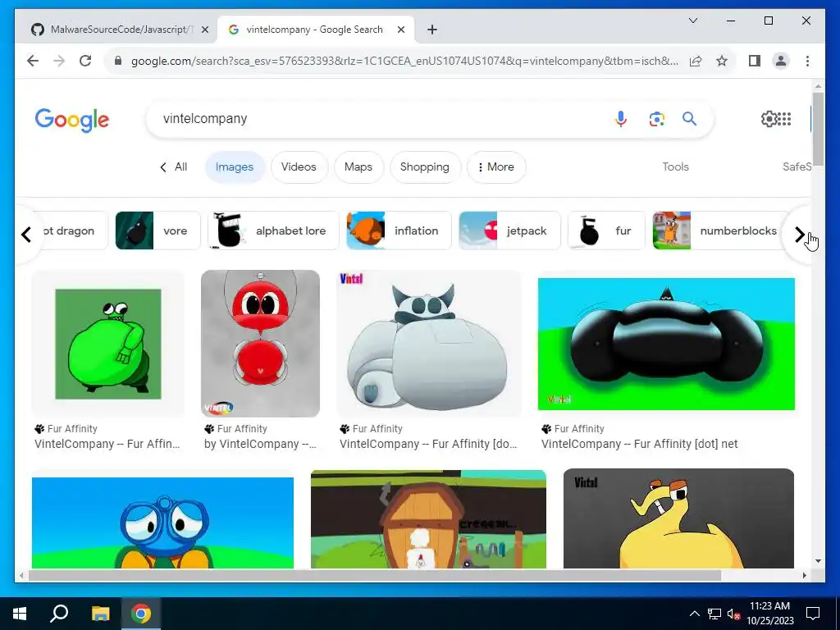Image resolution: width=840 pixels, height=630 pixels.
Task: Switch to Shopping results
Action: [425, 167]
